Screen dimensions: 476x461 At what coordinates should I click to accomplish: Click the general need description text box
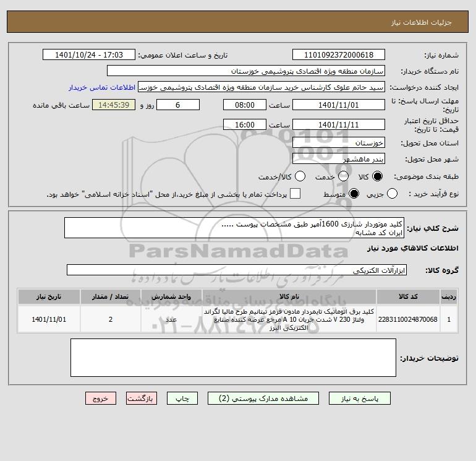tap(234, 228)
